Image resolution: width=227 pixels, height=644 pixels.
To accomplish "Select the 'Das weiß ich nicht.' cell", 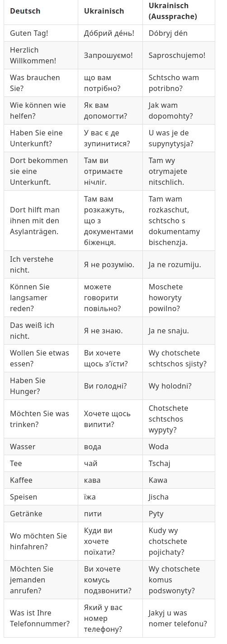I will pos(41,331).
